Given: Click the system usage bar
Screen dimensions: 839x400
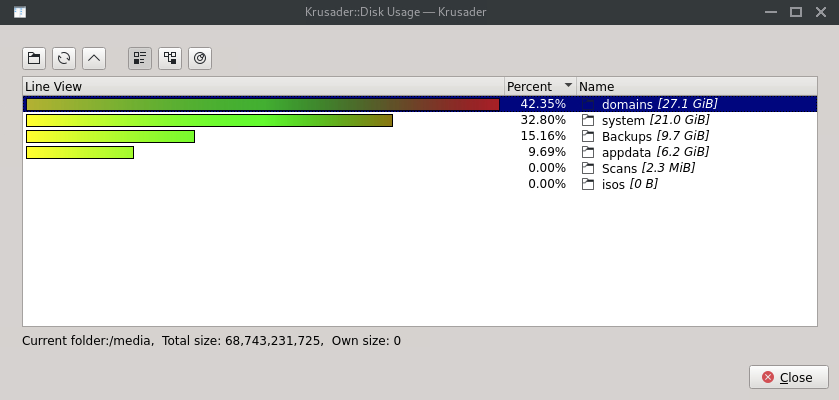Looking at the screenshot, I should pos(209,120).
